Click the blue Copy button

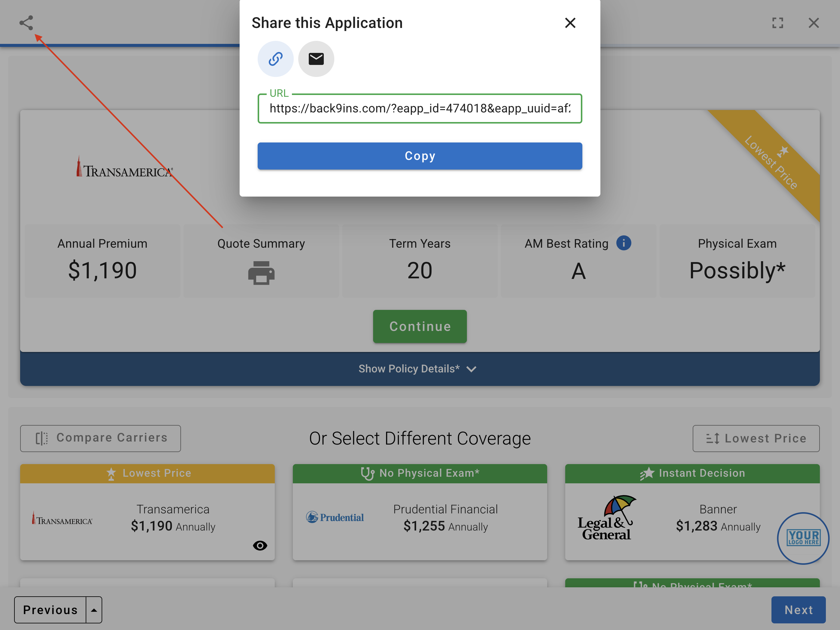click(x=420, y=156)
